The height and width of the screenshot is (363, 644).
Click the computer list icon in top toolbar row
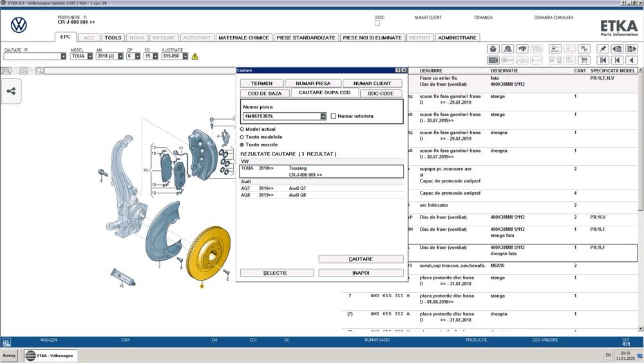[x=555, y=49]
